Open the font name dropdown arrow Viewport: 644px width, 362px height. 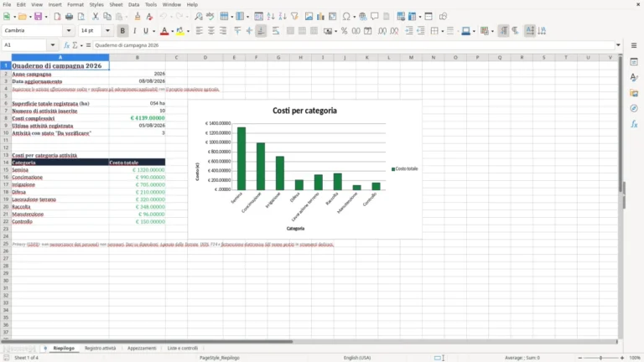[x=69, y=31]
